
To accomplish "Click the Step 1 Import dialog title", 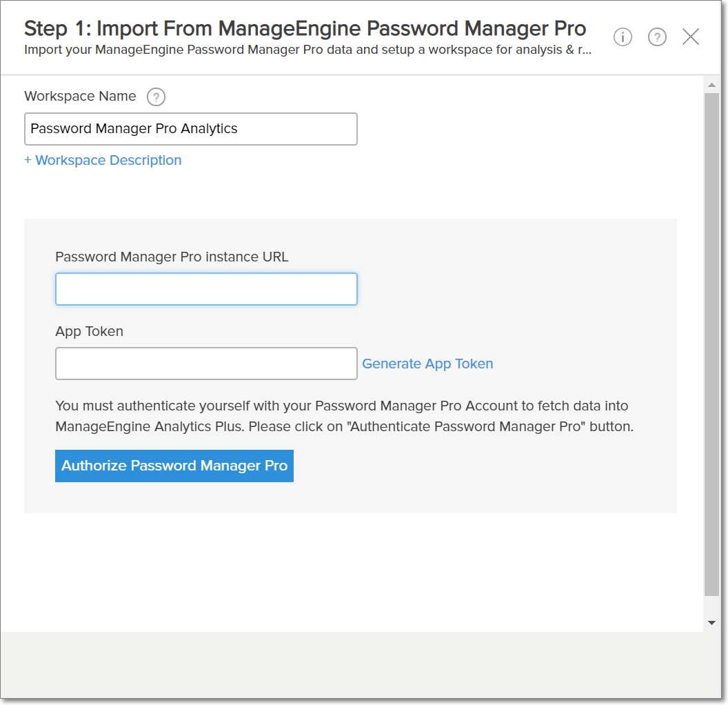I will tap(305, 28).
